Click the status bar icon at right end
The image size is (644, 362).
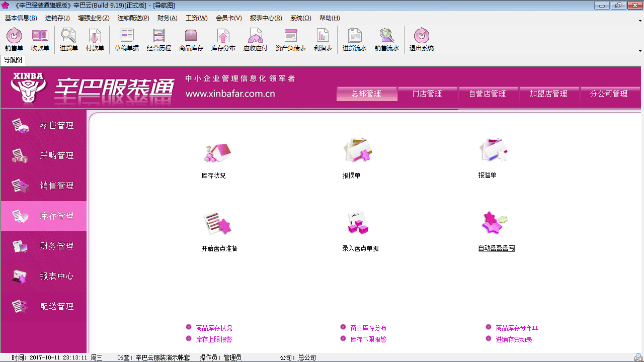638,357
